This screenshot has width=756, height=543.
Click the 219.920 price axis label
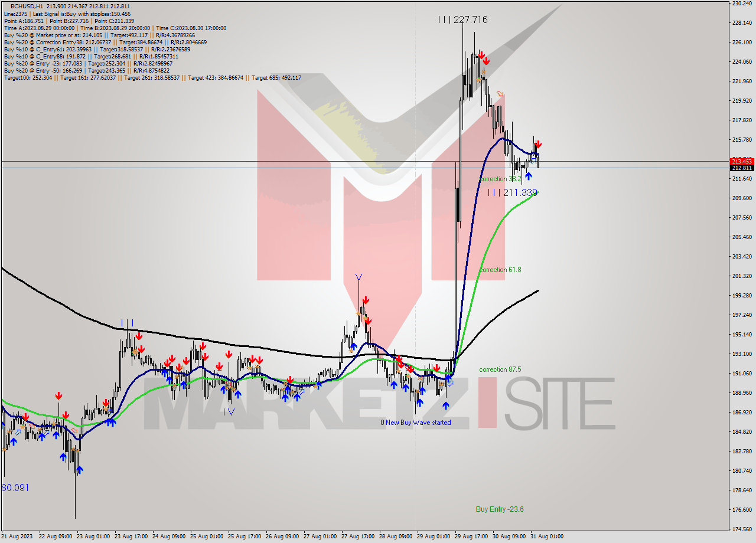pyautogui.click(x=741, y=101)
